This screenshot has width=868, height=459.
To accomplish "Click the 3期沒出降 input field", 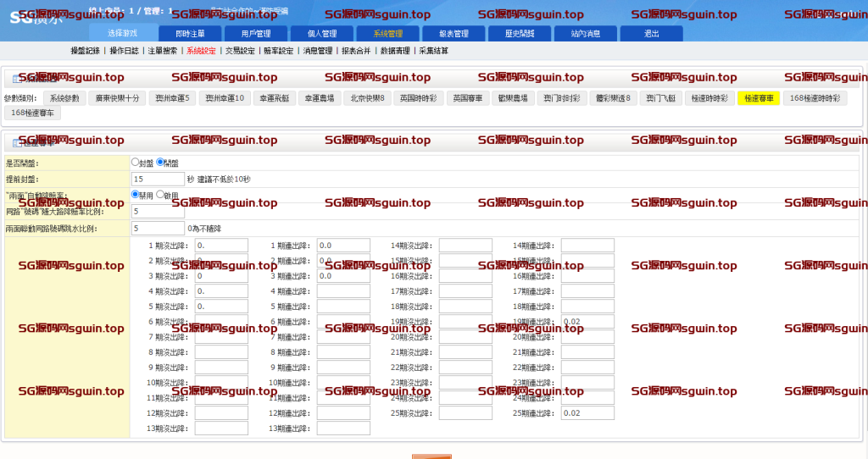I will click(221, 276).
